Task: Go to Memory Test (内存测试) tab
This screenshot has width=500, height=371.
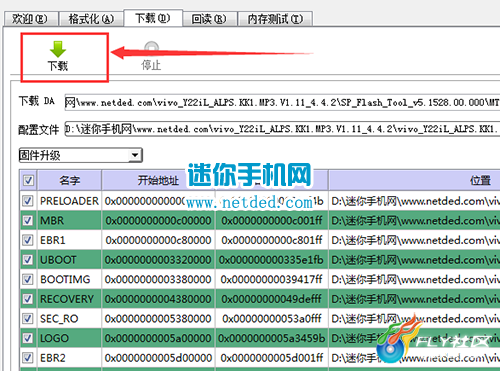Action: [275, 19]
